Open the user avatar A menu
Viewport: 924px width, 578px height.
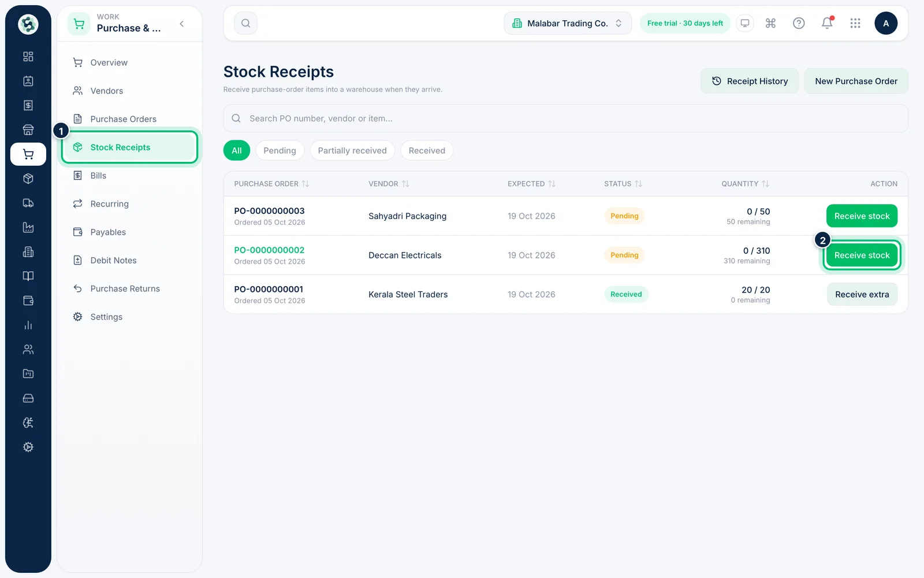pos(886,23)
